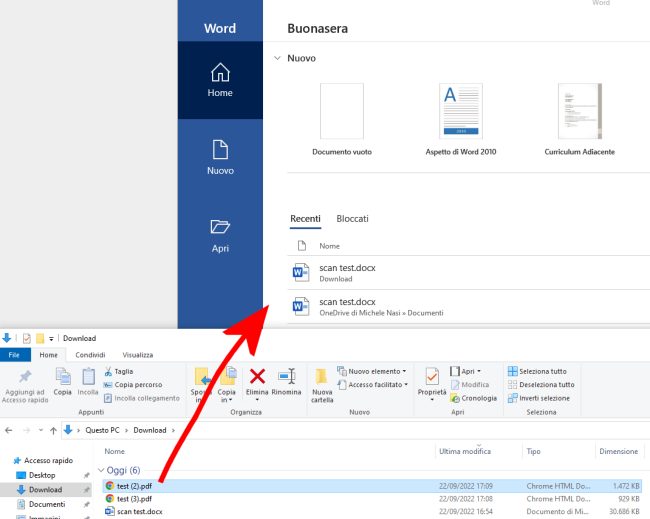Open Accesso facilitato dropdown
This screenshot has height=519, width=650.
coord(373,385)
